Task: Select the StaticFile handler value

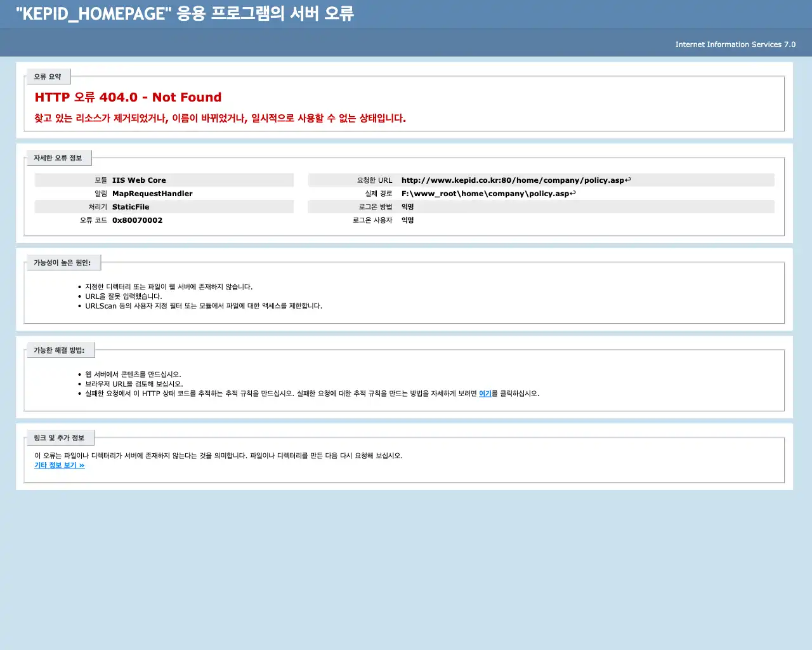Action: click(131, 206)
